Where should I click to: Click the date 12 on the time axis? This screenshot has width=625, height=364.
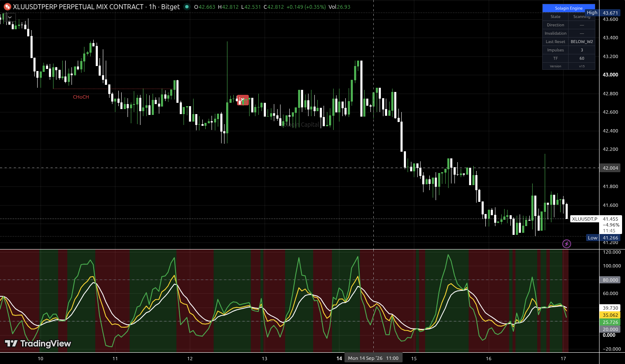tap(190, 359)
